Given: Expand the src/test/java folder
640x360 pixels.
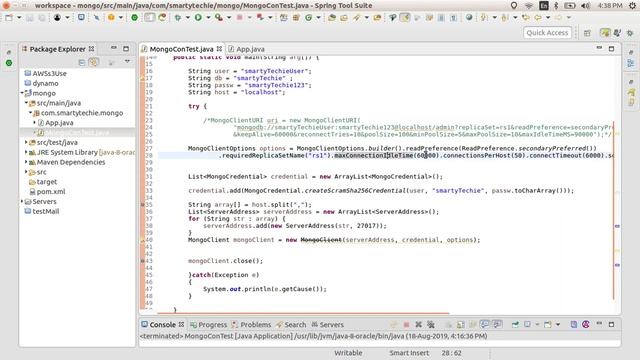Looking at the screenshot, I should click(26, 142).
